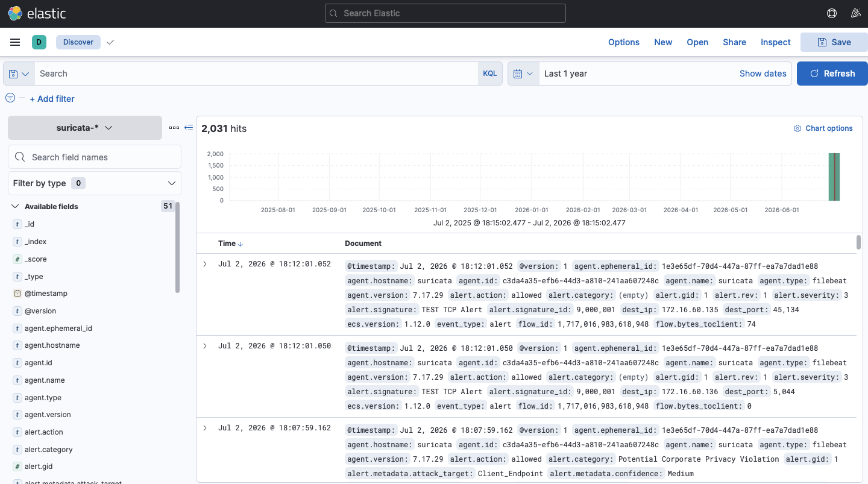Open the suricata-* index pattern dropdown
Viewport: 868px width, 484px height.
[85, 128]
